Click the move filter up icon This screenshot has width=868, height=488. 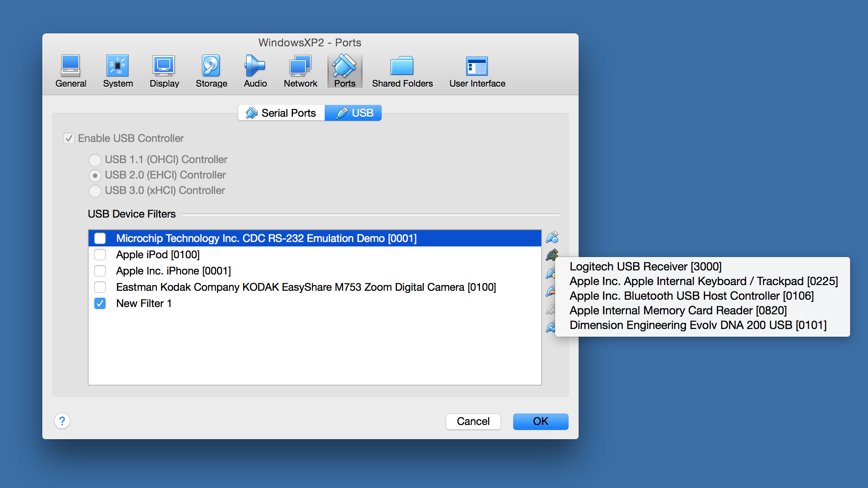point(550,309)
